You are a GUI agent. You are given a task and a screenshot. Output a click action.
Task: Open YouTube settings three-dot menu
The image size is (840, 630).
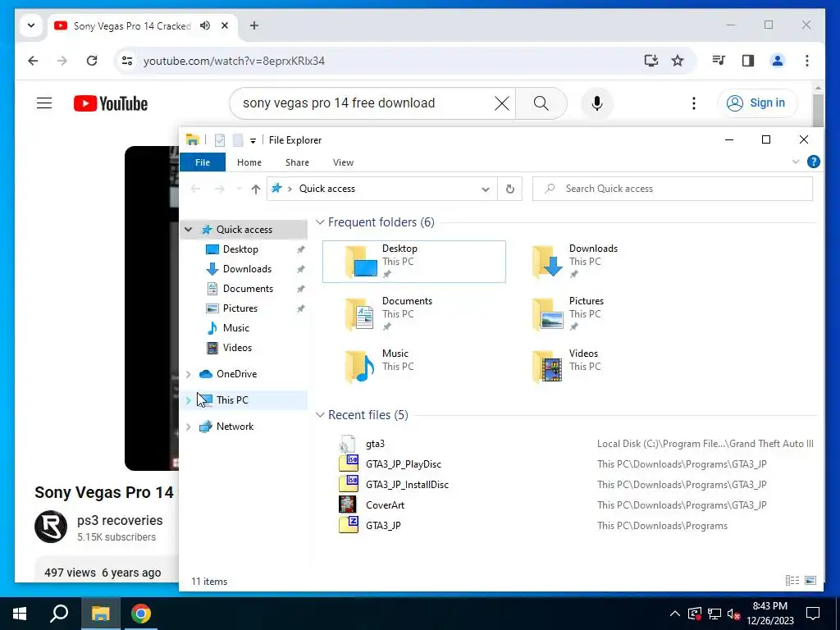pos(694,103)
